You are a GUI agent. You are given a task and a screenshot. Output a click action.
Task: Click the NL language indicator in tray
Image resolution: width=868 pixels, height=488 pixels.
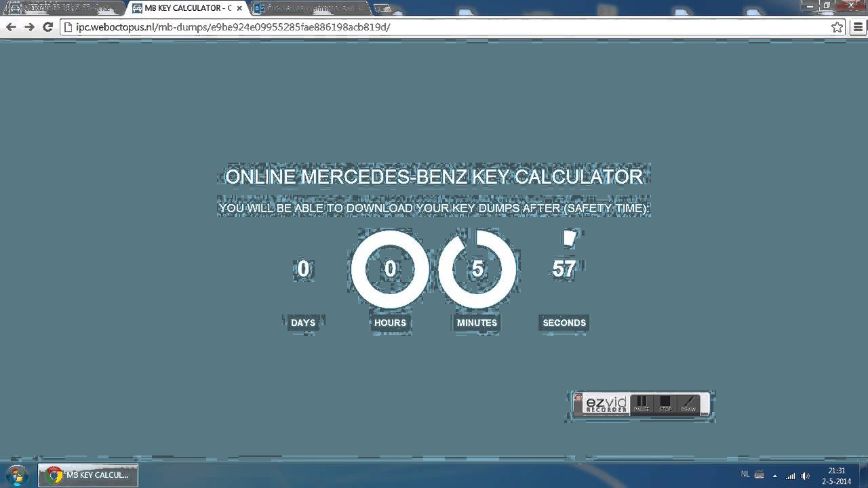745,474
